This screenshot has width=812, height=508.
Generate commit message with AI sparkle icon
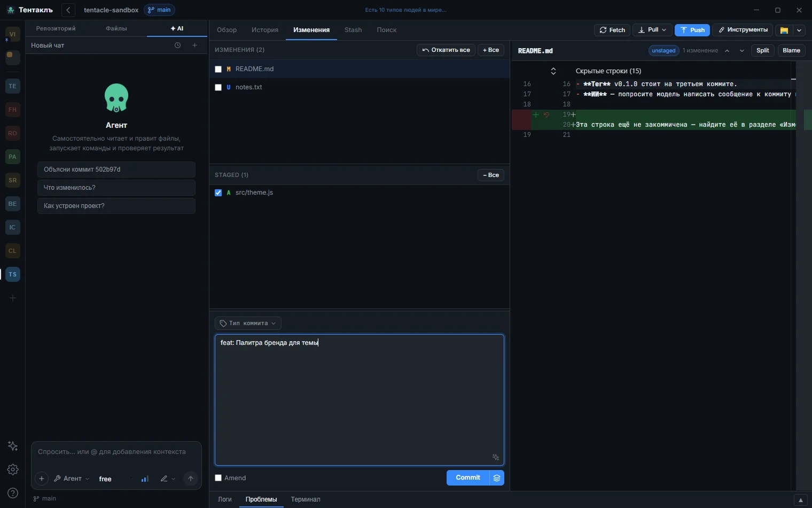(496, 457)
